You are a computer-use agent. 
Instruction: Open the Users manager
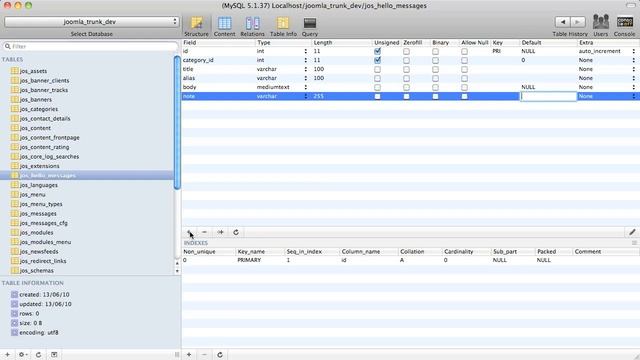click(600, 25)
